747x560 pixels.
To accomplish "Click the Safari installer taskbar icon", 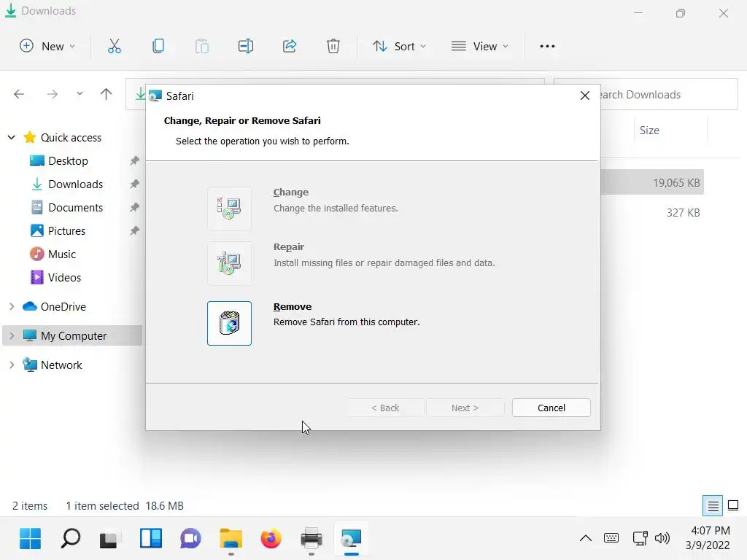I will point(352,539).
